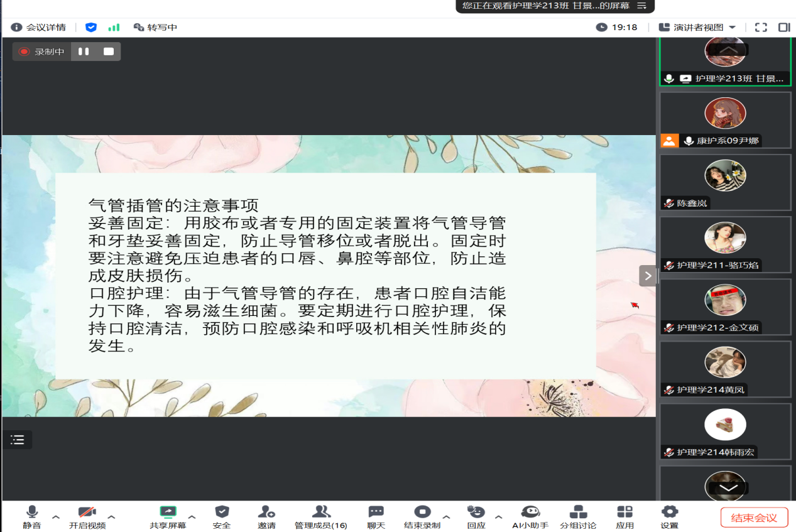Open the AI assistant
The width and height of the screenshot is (796, 532).
point(530,516)
